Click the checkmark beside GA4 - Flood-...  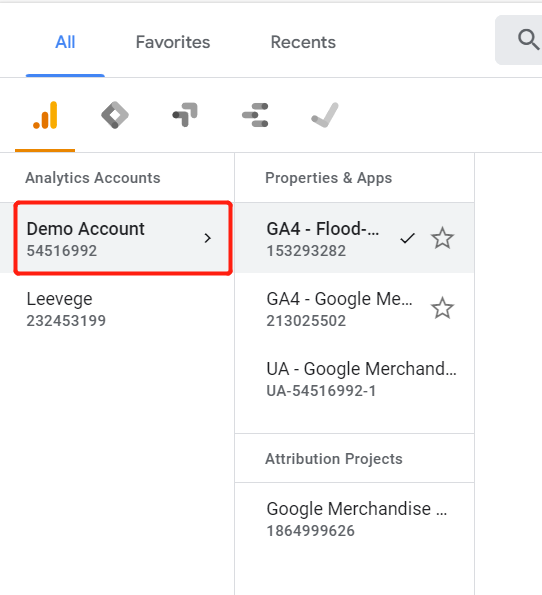pos(407,238)
